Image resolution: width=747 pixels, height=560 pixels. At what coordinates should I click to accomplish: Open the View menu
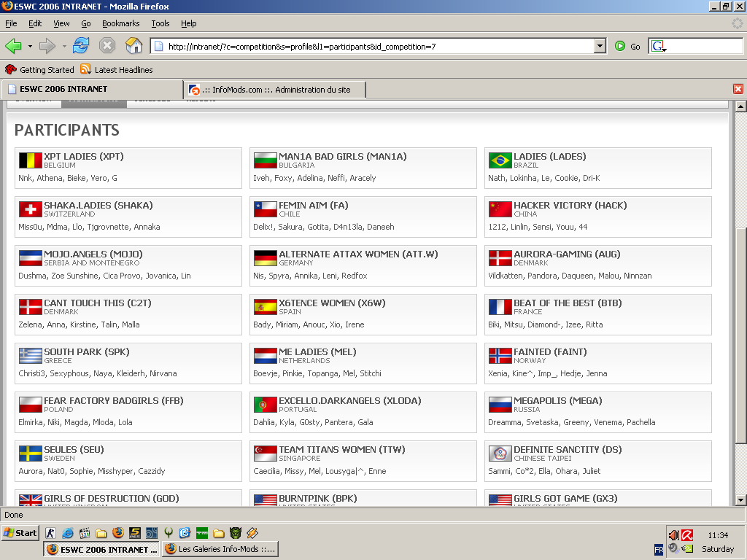click(61, 23)
